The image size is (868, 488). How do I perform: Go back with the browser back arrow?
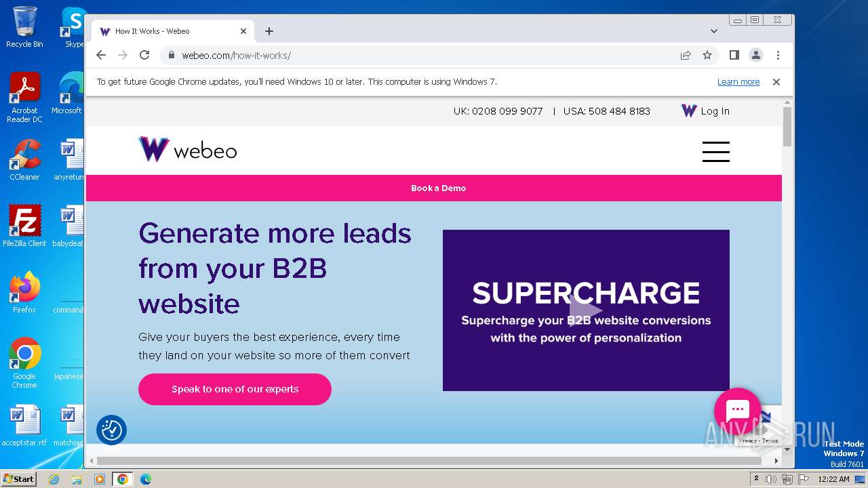tap(101, 55)
